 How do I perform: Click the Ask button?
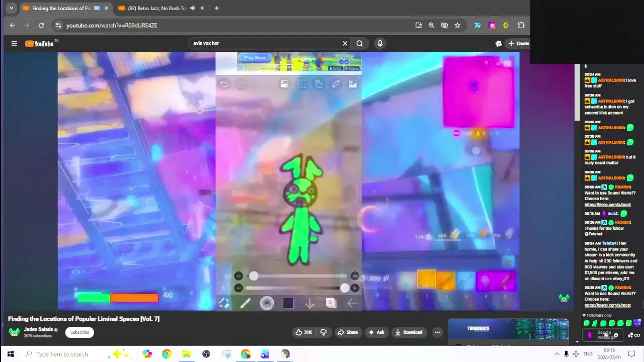coord(376,332)
